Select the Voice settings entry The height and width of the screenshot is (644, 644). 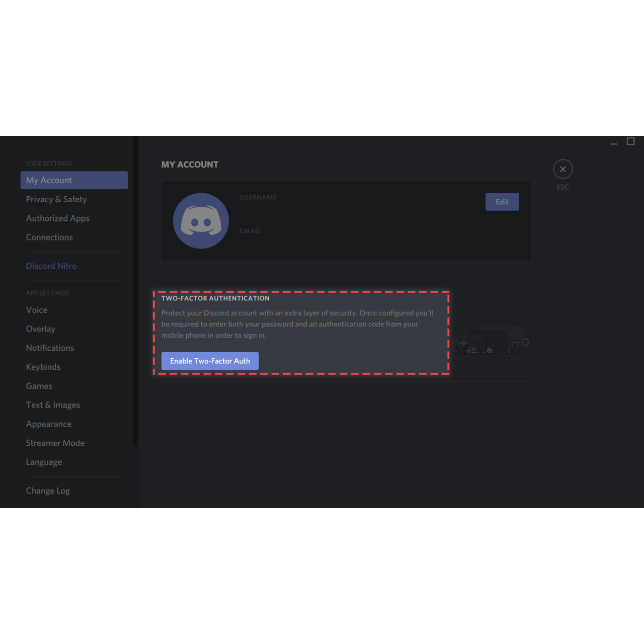(36, 310)
